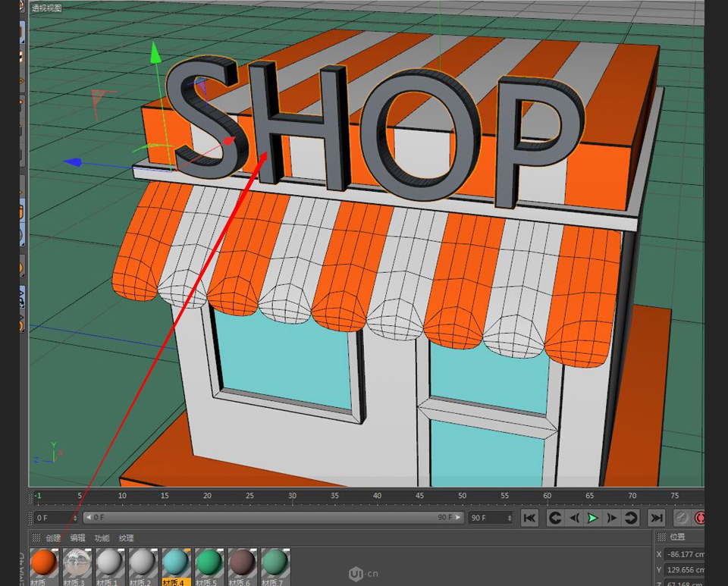This screenshot has width=728, height=586.
Task: Click the coordinates panel grid icon
Action: point(661,537)
